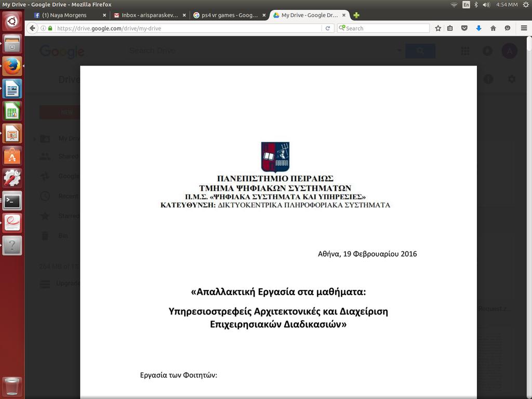This screenshot has width=532, height=399.
Task: Open the Files manager in launcher
Action: pyautogui.click(x=12, y=44)
